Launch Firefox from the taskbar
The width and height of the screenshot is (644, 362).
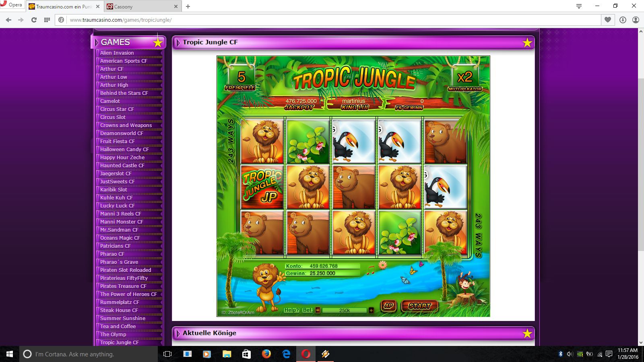[x=266, y=354]
